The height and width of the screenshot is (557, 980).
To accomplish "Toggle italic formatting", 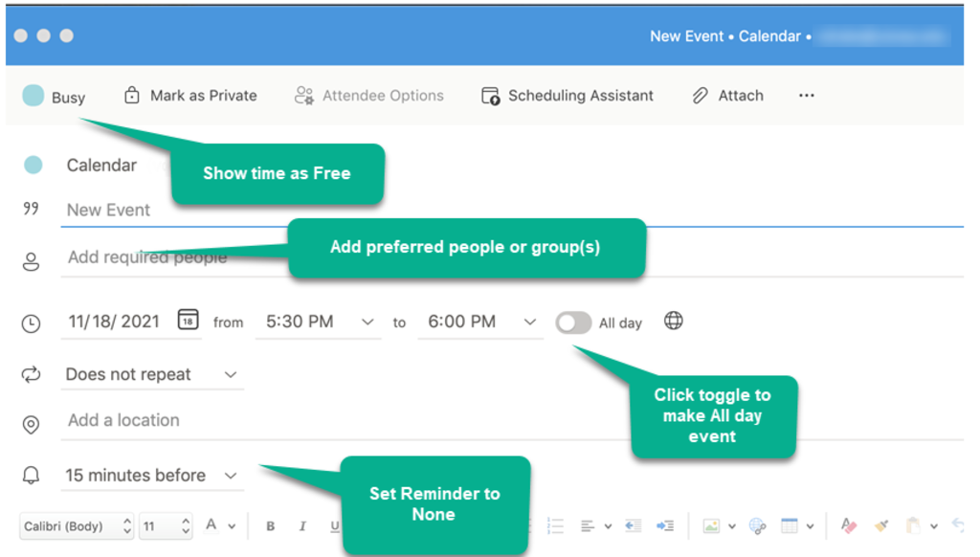I will pyautogui.click(x=301, y=525).
